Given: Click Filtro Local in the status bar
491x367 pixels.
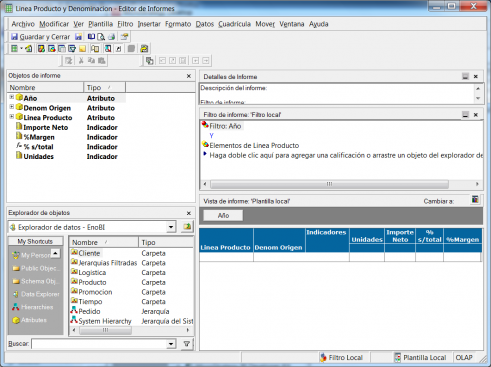Looking at the screenshot, I should (341, 357).
